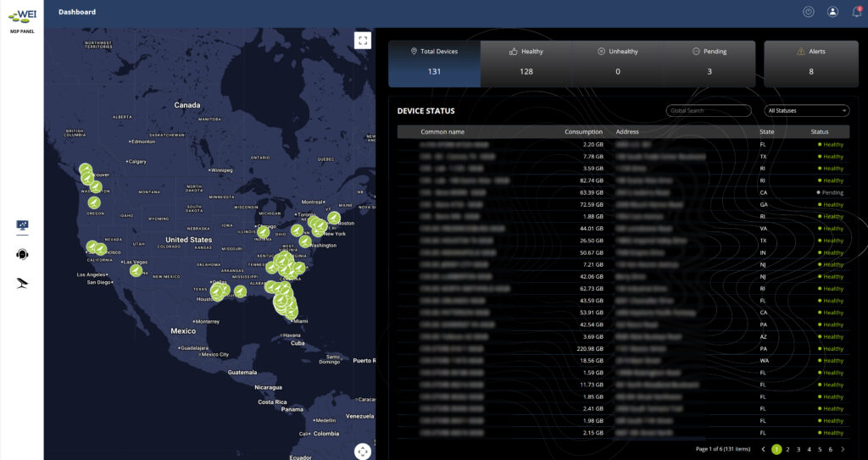Image resolution: width=868 pixels, height=460 pixels.
Task: Click the GA state cell
Action: click(764, 205)
